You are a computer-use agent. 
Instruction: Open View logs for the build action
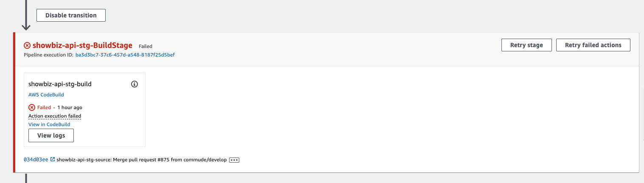tap(51, 135)
